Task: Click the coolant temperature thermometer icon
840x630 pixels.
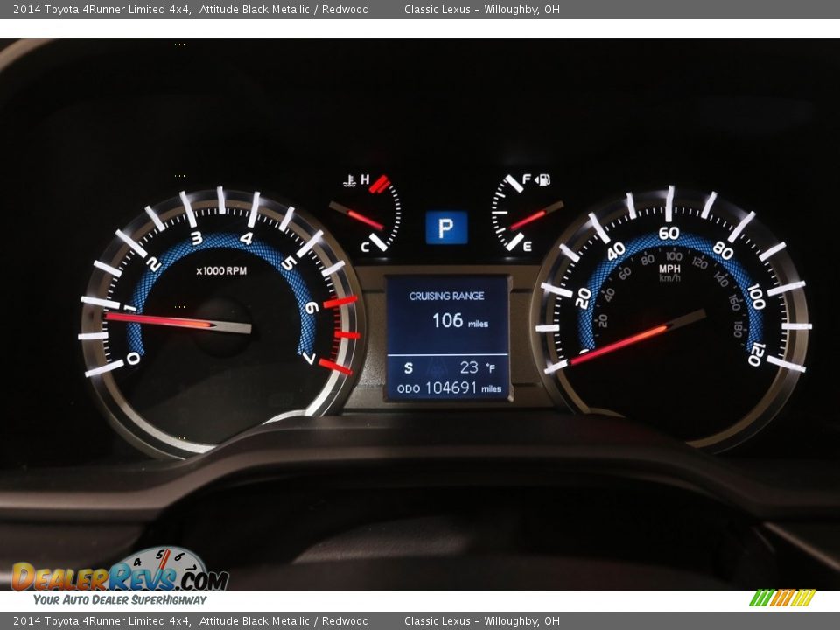Action: [349, 180]
